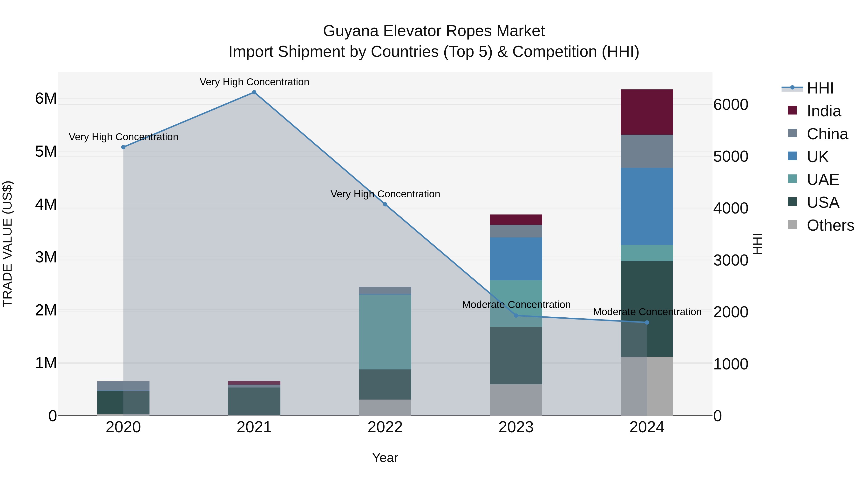The height and width of the screenshot is (488, 868).
Task: Select the UK segment in 2024 bar
Action: pos(647,207)
